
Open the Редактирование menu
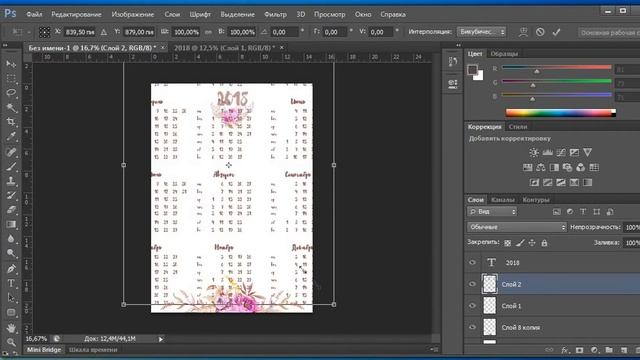[x=76, y=14]
